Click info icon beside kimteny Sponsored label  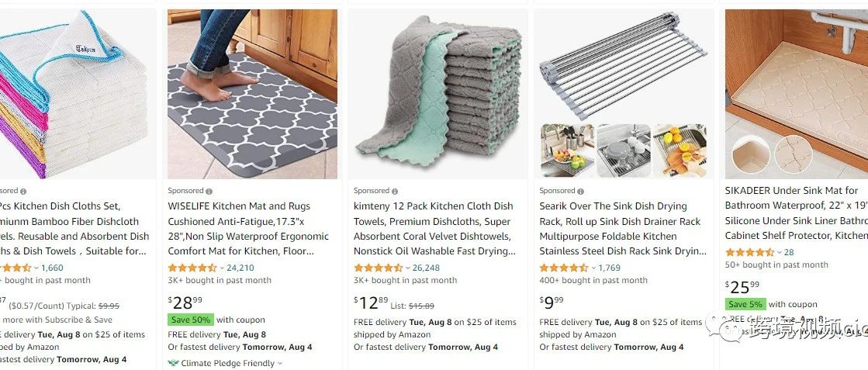point(395,191)
